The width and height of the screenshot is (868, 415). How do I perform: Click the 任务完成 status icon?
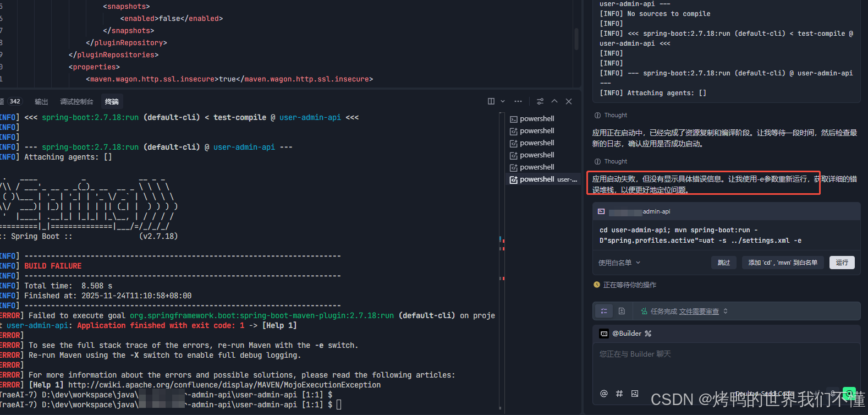click(x=644, y=312)
